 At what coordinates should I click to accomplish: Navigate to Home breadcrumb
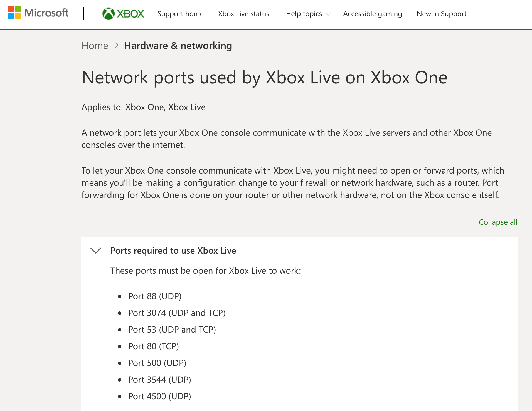[95, 46]
